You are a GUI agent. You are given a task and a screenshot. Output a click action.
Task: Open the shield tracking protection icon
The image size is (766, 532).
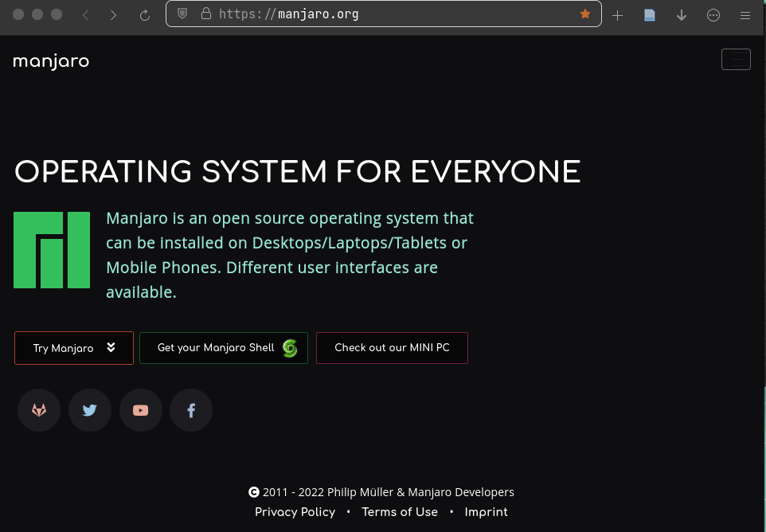click(182, 14)
